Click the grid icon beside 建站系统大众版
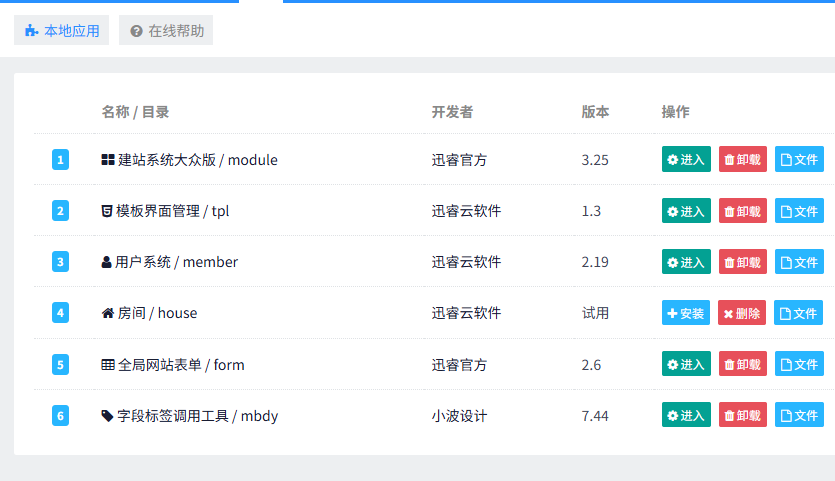 (x=108, y=160)
